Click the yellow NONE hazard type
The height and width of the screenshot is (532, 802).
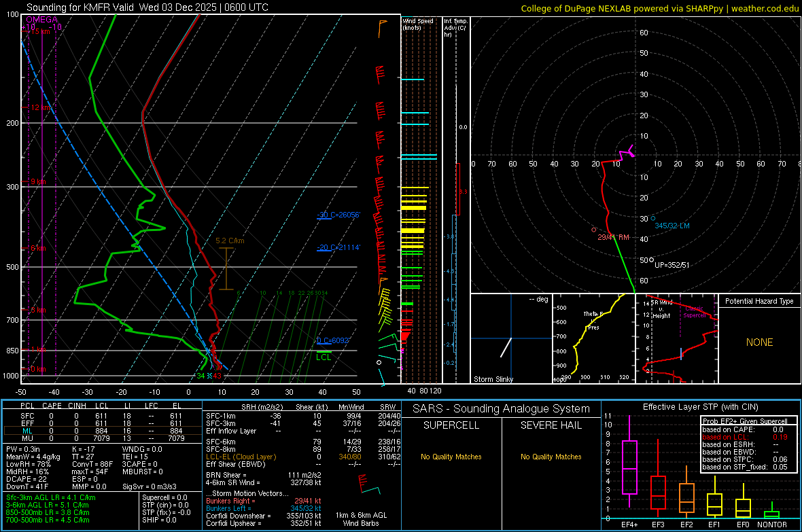[759, 342]
